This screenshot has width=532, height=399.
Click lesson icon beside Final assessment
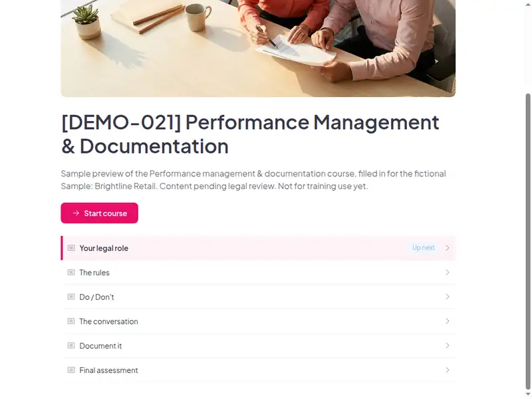coord(71,370)
